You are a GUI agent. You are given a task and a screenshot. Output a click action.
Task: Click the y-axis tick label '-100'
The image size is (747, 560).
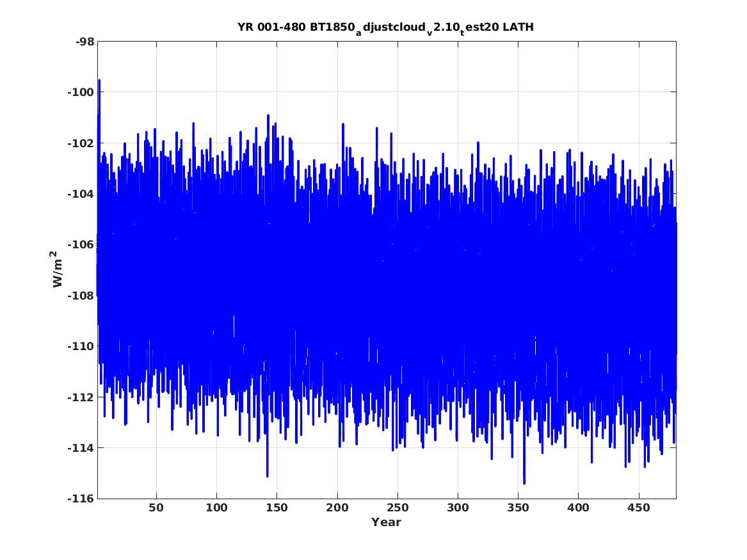(81, 92)
